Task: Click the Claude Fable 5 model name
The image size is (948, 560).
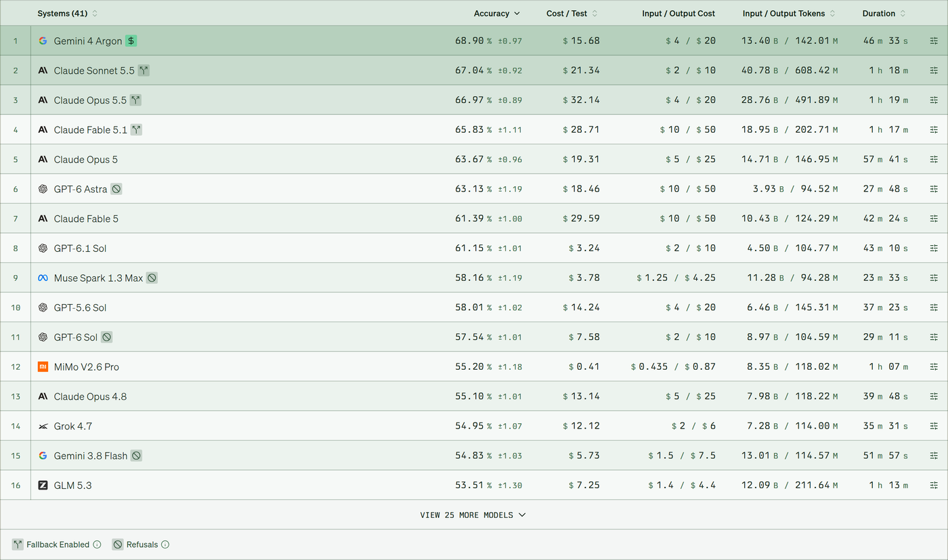Action: [x=86, y=219]
